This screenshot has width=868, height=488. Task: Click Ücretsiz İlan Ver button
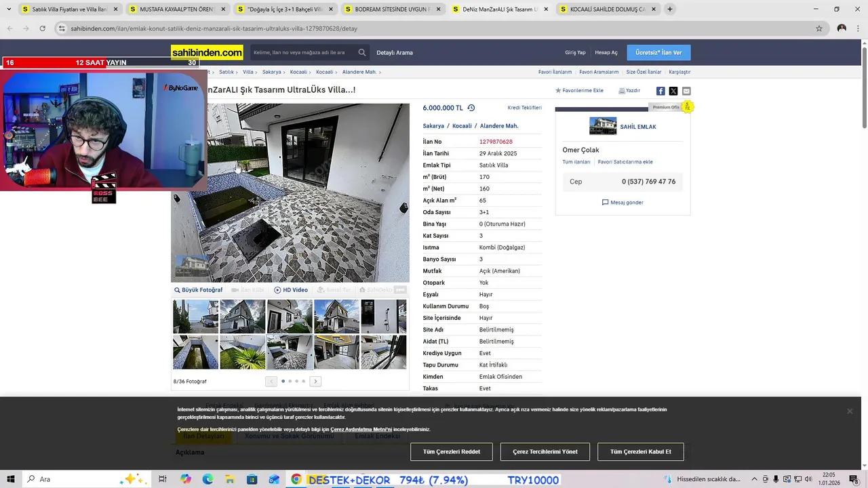pyautogui.click(x=658, y=52)
